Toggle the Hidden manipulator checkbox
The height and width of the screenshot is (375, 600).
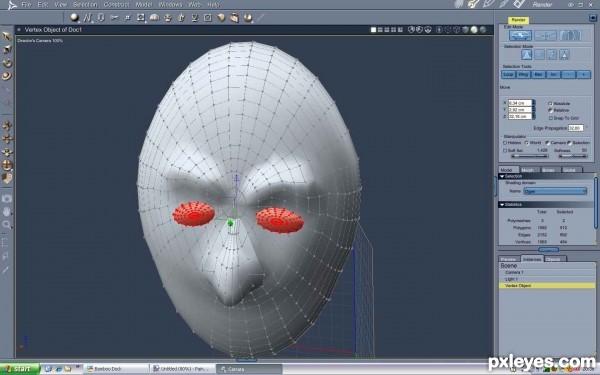point(505,143)
